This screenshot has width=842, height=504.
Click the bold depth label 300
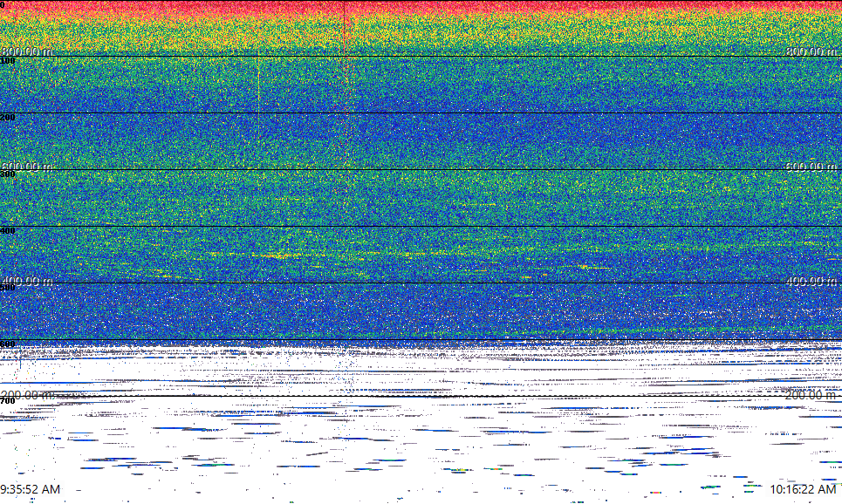[8, 174]
